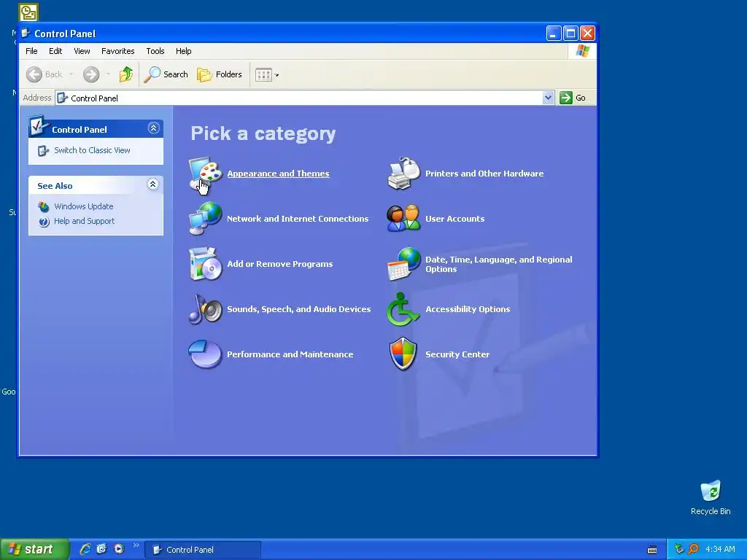Viewport: 747px width, 560px height.
Task: Click the Search toolbar button
Action: pos(166,74)
